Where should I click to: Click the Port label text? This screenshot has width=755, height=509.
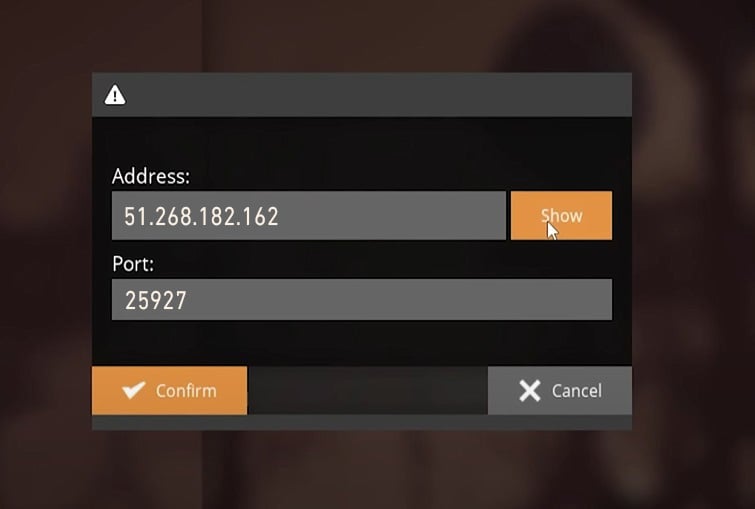(133, 263)
